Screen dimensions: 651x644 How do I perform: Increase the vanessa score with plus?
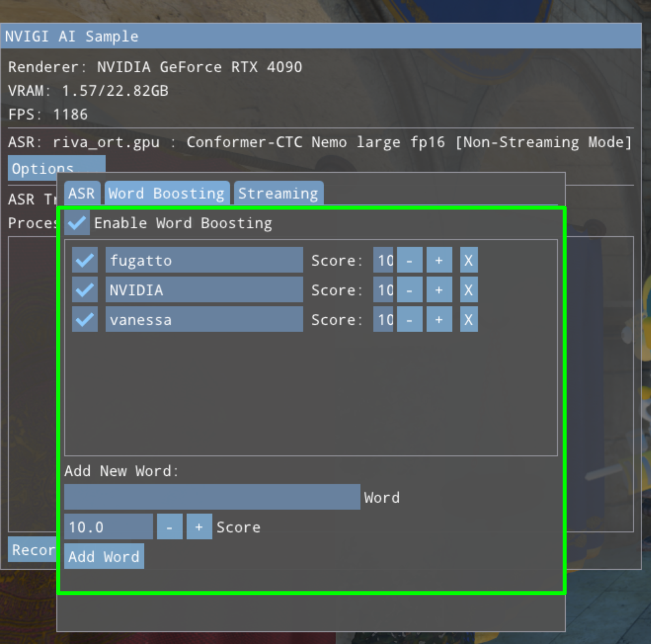[x=439, y=319]
